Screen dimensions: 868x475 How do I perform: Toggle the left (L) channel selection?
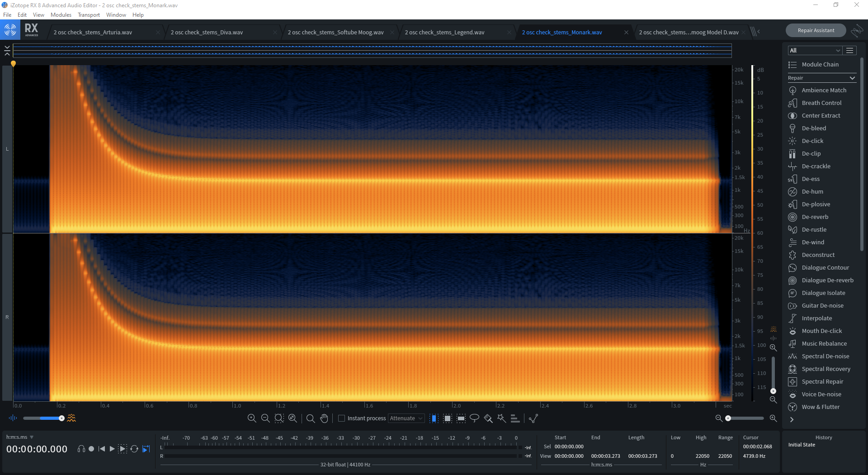pyautogui.click(x=7, y=149)
